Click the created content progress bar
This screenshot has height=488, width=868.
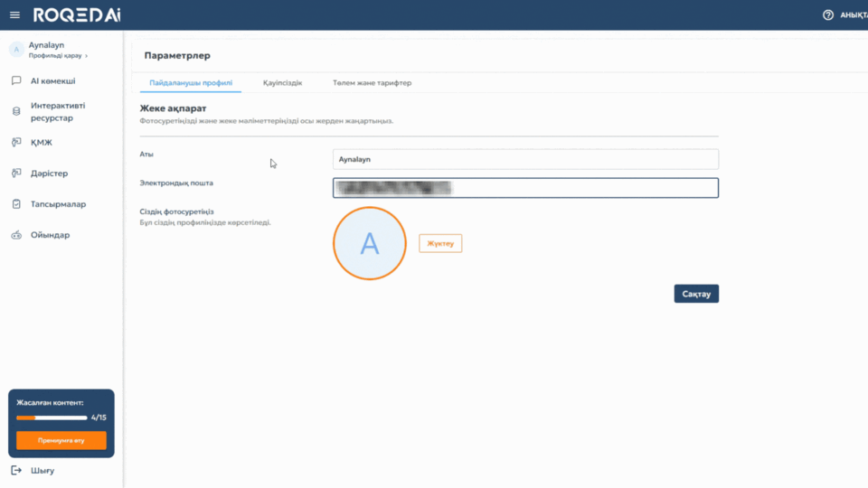tap(52, 418)
